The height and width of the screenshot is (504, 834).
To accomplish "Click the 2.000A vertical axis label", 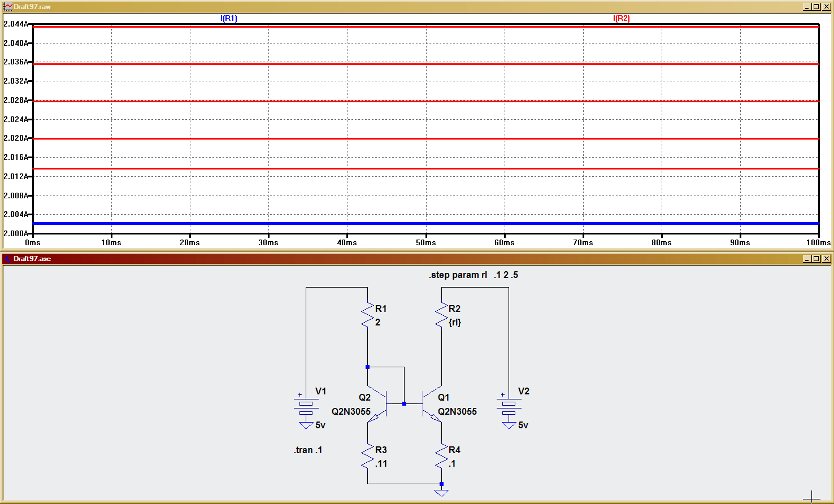I will pyautogui.click(x=15, y=233).
